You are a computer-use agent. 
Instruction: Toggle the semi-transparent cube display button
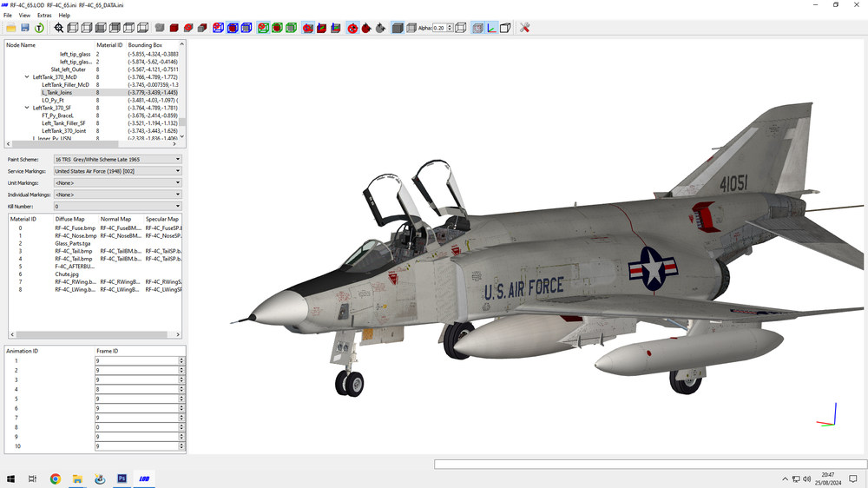[411, 28]
